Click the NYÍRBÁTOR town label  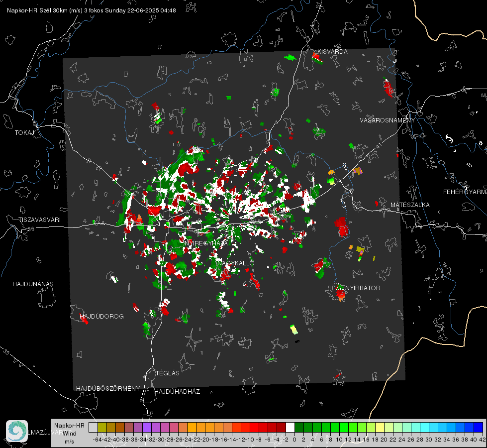363,288
